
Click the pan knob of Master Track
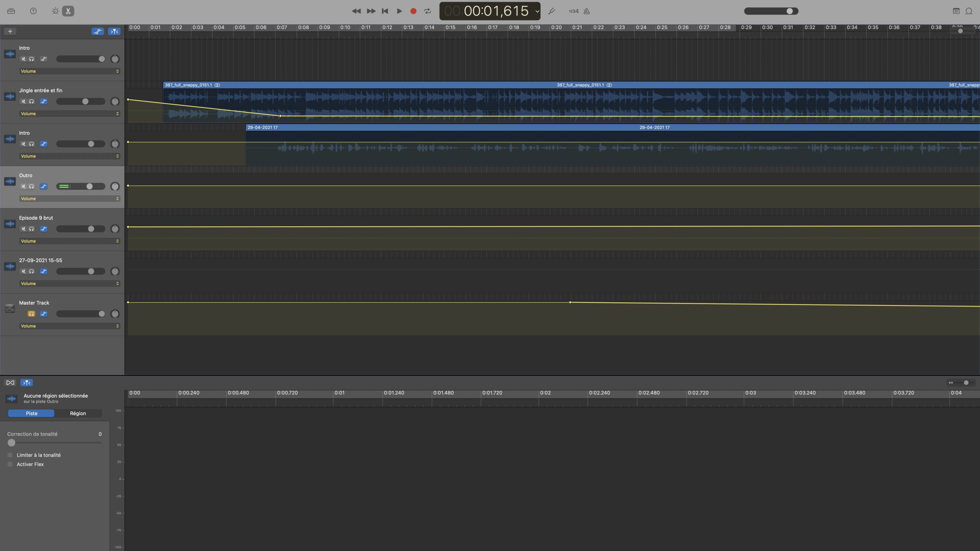point(115,314)
